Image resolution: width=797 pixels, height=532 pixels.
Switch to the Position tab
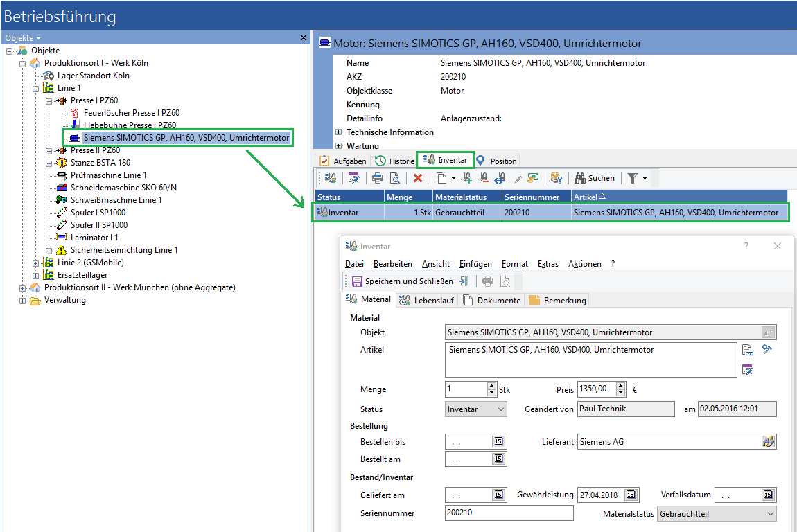(496, 161)
